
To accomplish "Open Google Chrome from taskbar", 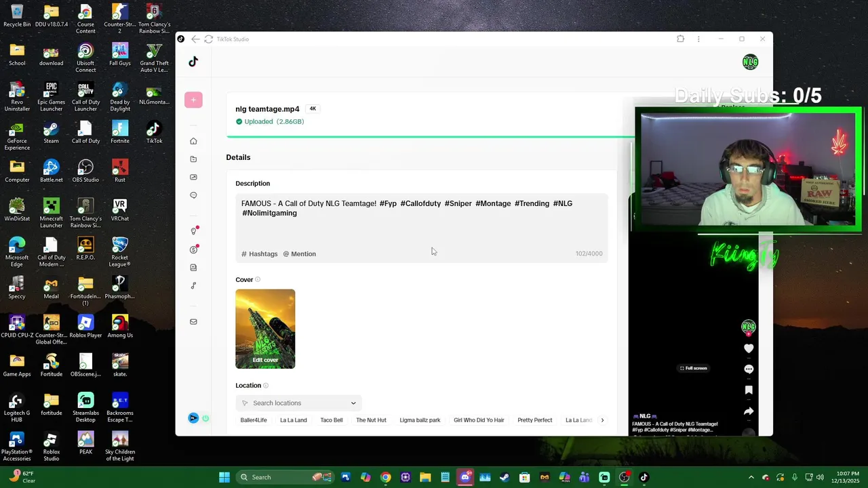I will 385,477.
